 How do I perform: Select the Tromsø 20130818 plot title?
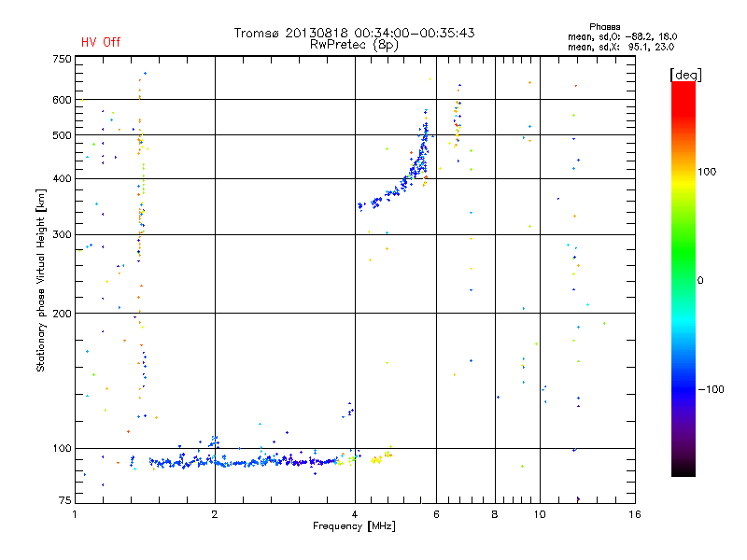pos(354,33)
